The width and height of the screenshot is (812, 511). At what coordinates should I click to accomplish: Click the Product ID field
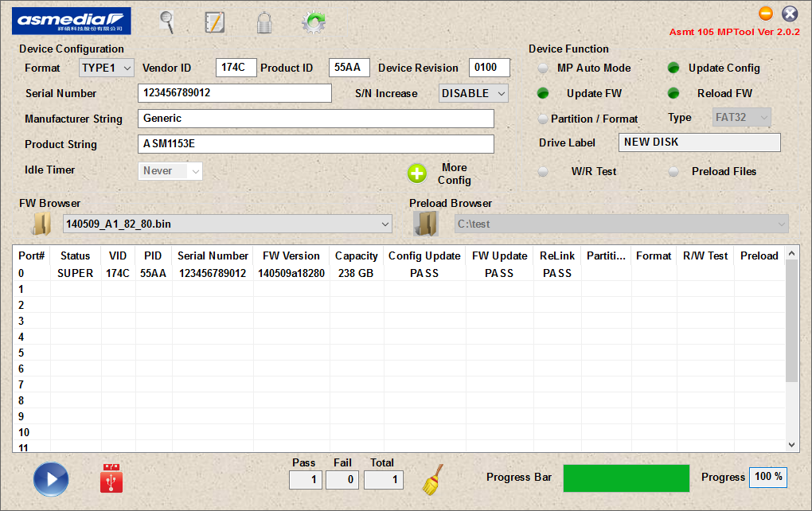[349, 68]
